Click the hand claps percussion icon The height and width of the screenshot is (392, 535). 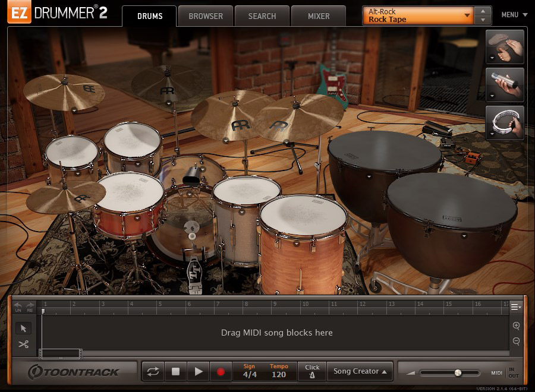[x=505, y=47]
